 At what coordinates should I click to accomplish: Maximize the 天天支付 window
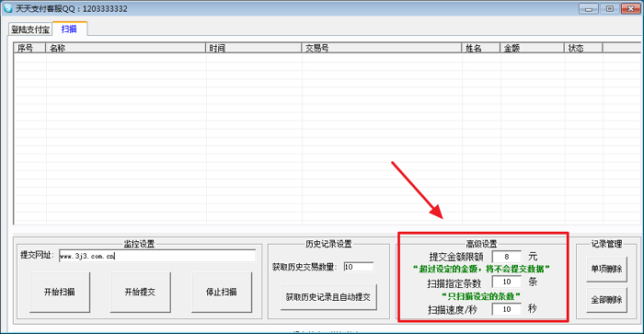pyautogui.click(x=610, y=8)
